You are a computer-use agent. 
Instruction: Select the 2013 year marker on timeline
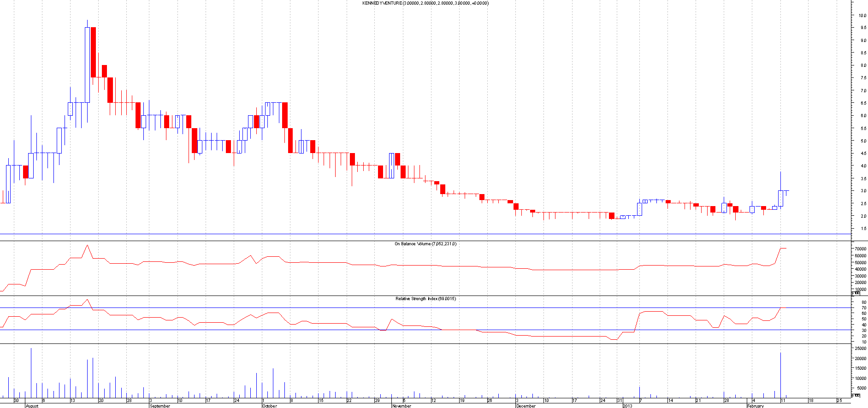point(627,406)
